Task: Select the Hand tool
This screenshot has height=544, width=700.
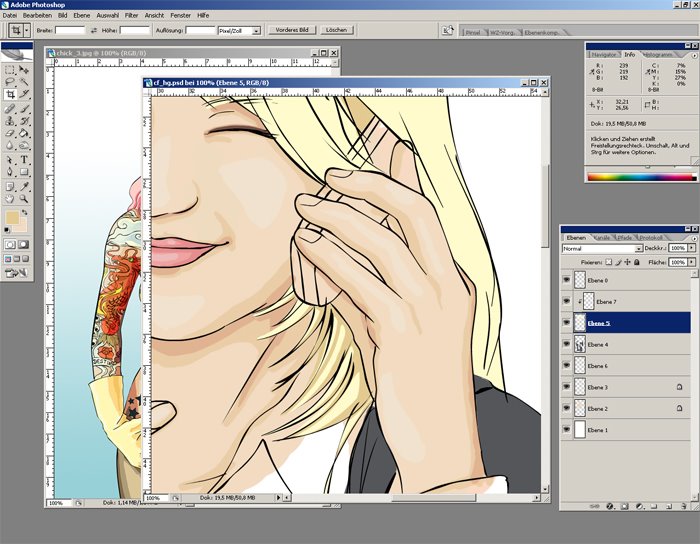Action: [10, 199]
